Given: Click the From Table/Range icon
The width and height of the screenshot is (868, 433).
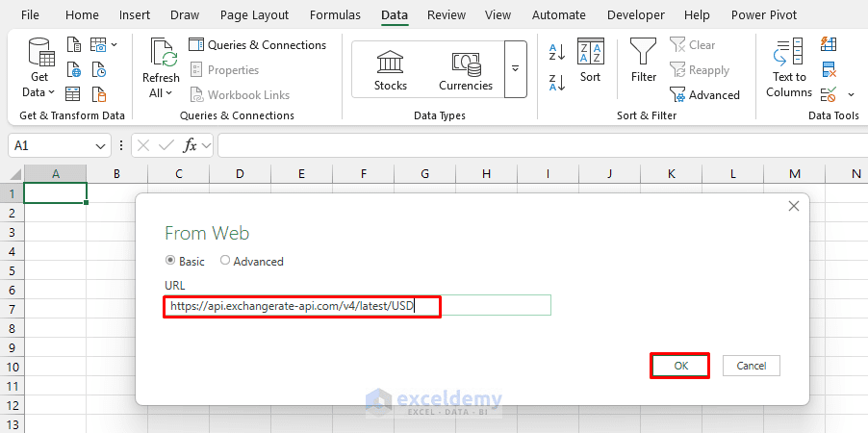Looking at the screenshot, I should point(74,94).
